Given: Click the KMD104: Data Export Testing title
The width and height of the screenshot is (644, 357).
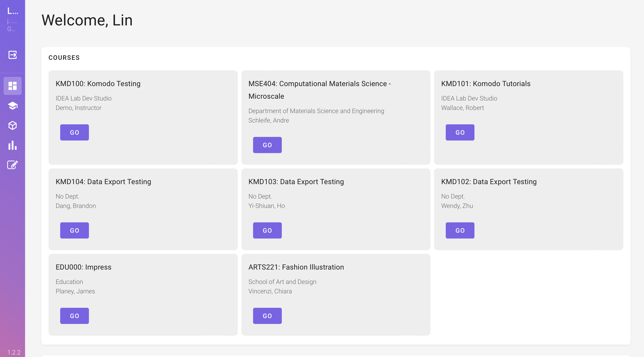Looking at the screenshot, I should tap(104, 181).
